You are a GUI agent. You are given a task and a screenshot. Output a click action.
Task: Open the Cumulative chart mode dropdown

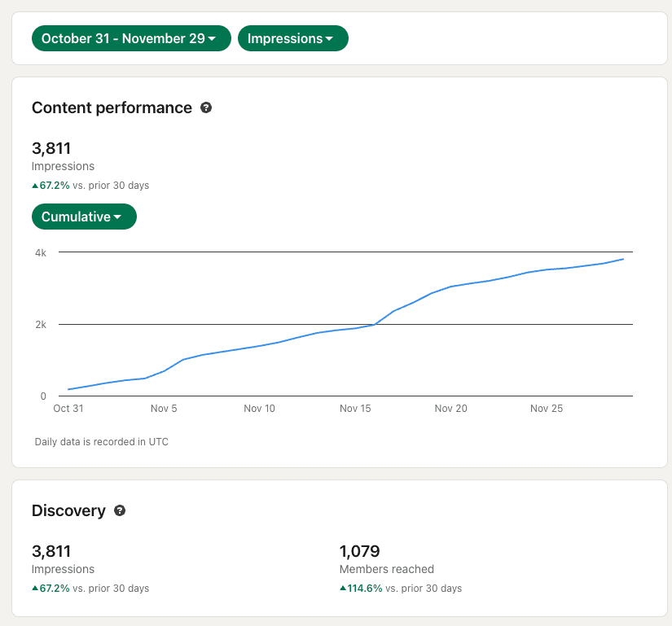84,217
